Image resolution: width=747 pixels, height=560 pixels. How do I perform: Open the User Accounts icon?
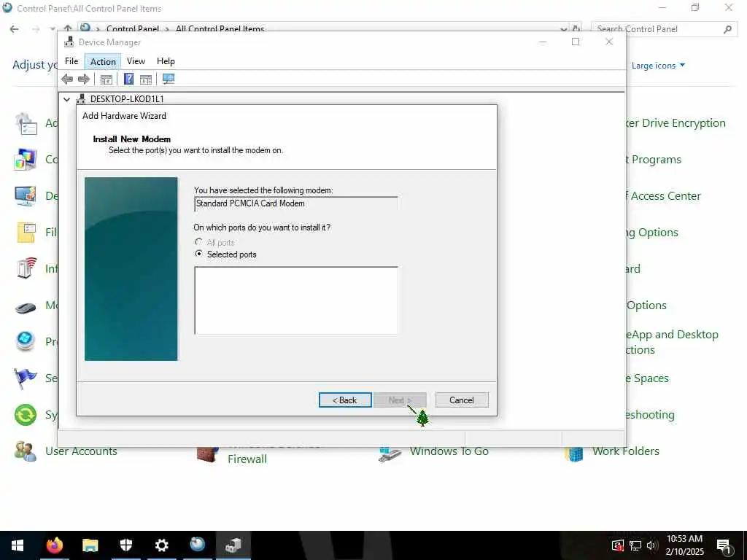26,451
